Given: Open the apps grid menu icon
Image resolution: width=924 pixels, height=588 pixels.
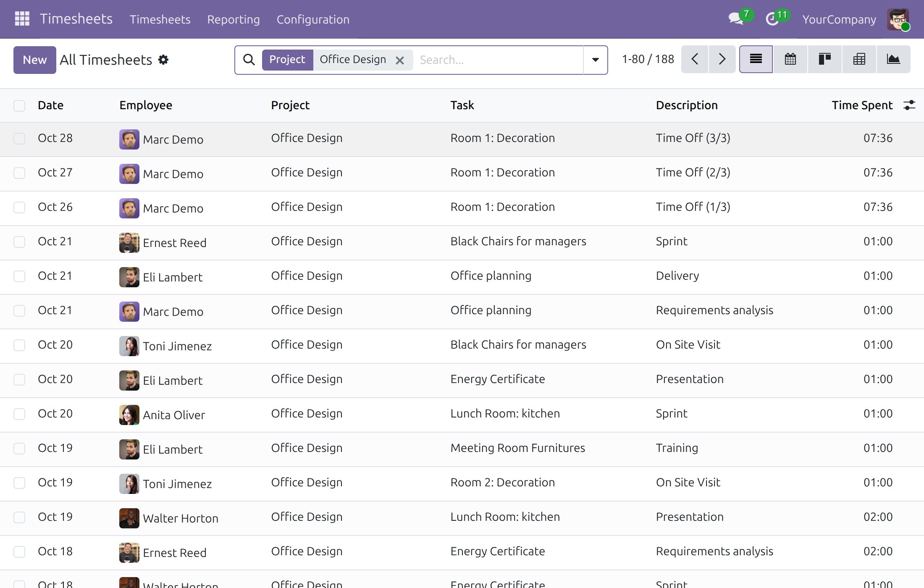Looking at the screenshot, I should pos(22,19).
